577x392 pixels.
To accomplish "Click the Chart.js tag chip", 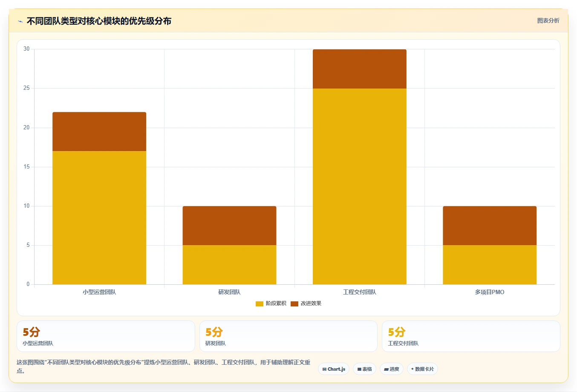I will 334,369.
